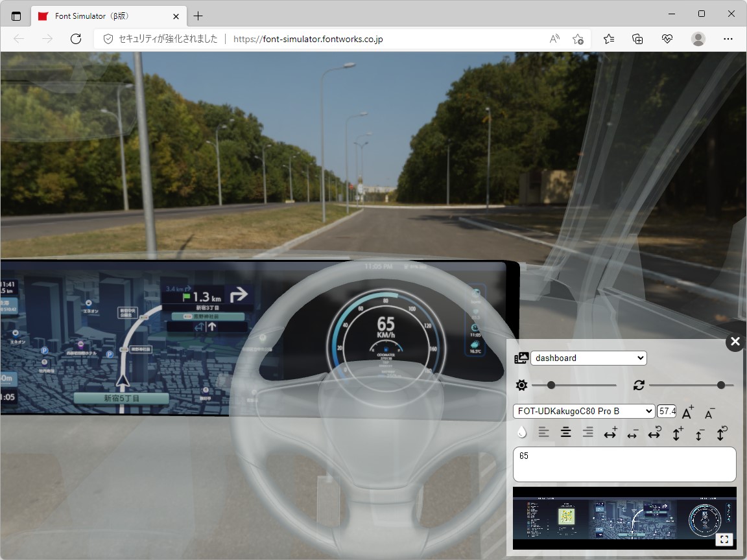Screen dimensions: 747x560
Task: Click the security shield icon
Action: 108,39
